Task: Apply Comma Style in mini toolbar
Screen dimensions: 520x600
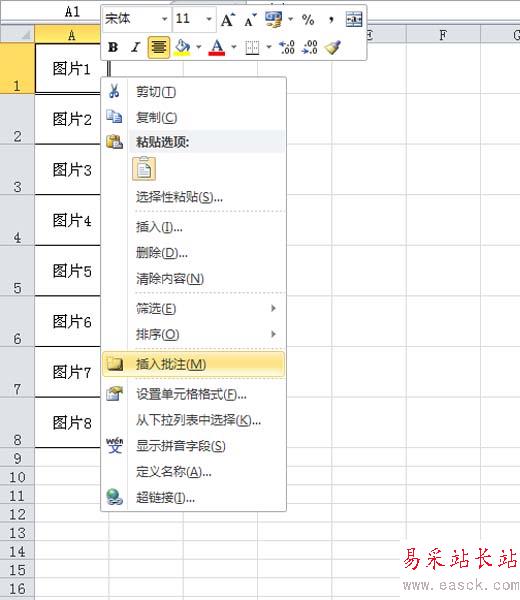Action: coord(331,20)
